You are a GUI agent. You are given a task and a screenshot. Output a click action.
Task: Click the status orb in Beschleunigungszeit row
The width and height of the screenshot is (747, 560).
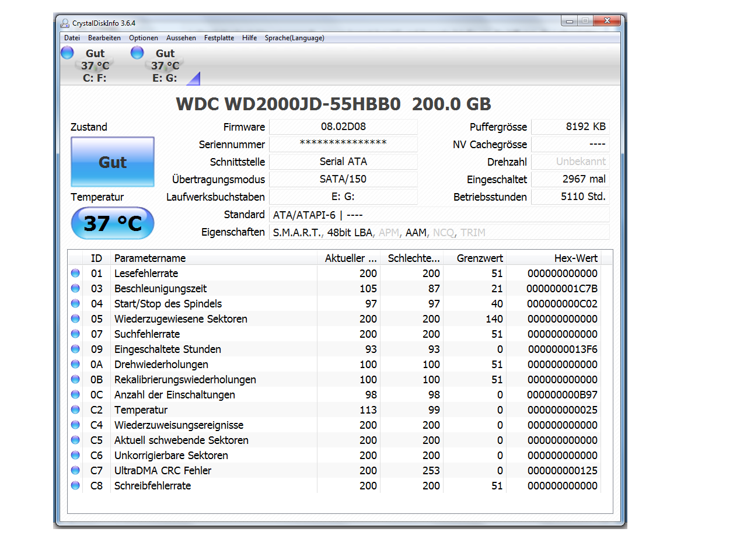[75, 288]
